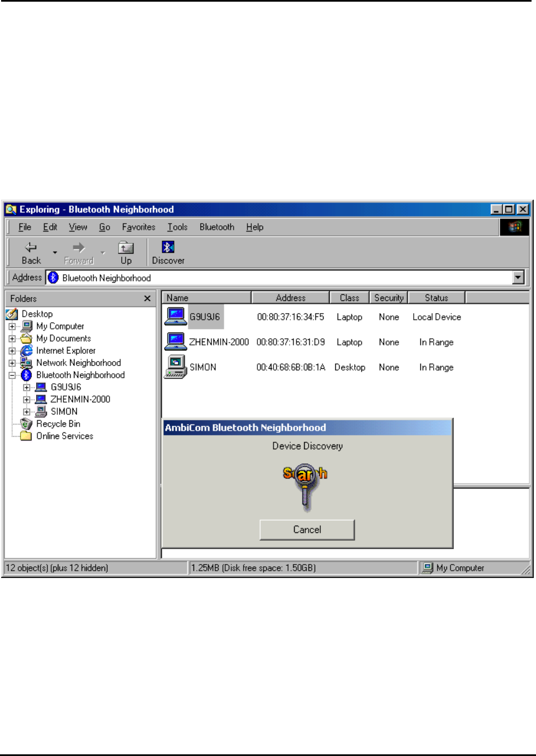This screenshot has height=756, width=536.
Task: Click the 12 object(s) status bar text
Action: click(57, 568)
